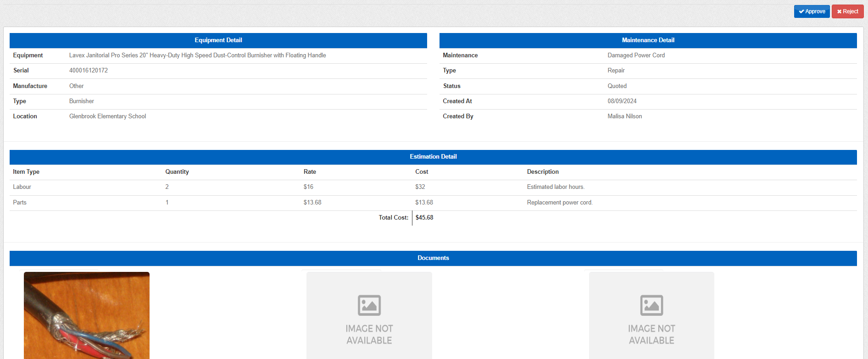868x359 pixels.
Task: Open the damaged power cord photo
Action: tap(87, 315)
